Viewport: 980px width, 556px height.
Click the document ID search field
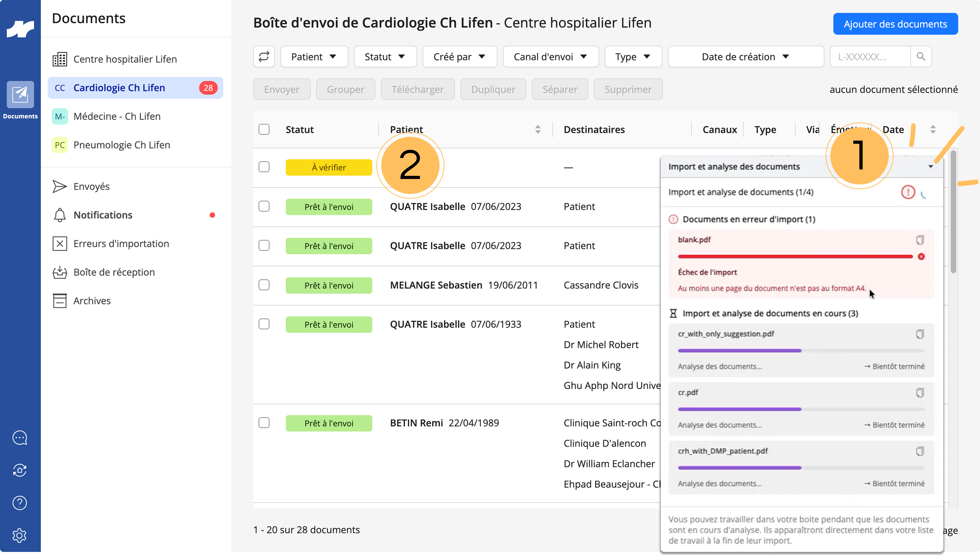point(870,56)
